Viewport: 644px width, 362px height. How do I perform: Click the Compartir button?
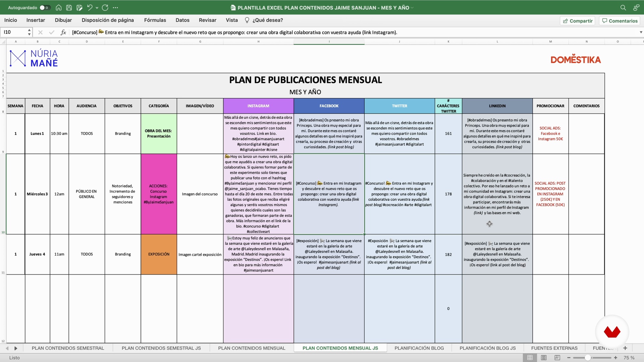(578, 21)
